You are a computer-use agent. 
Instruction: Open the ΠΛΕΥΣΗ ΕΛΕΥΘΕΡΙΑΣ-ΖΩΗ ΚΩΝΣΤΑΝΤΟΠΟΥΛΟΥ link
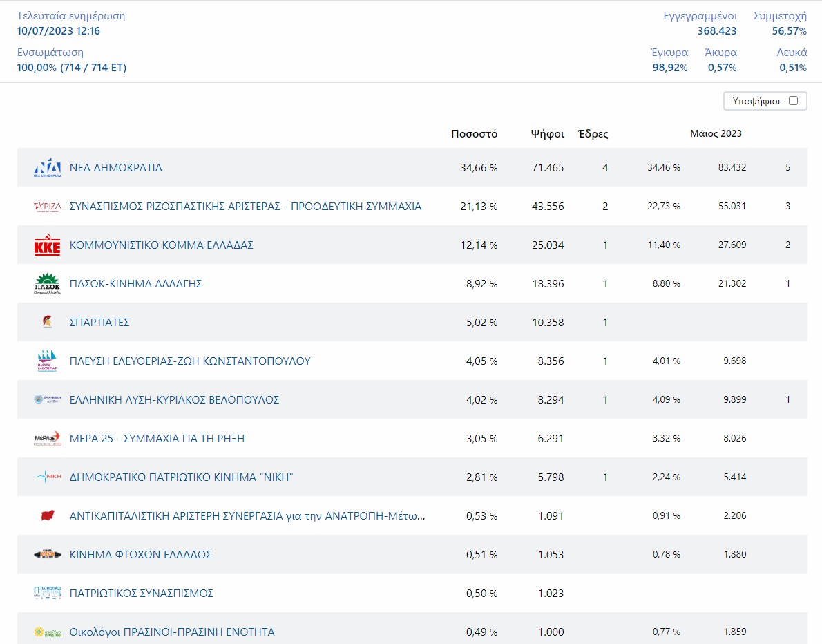pyautogui.click(x=190, y=361)
